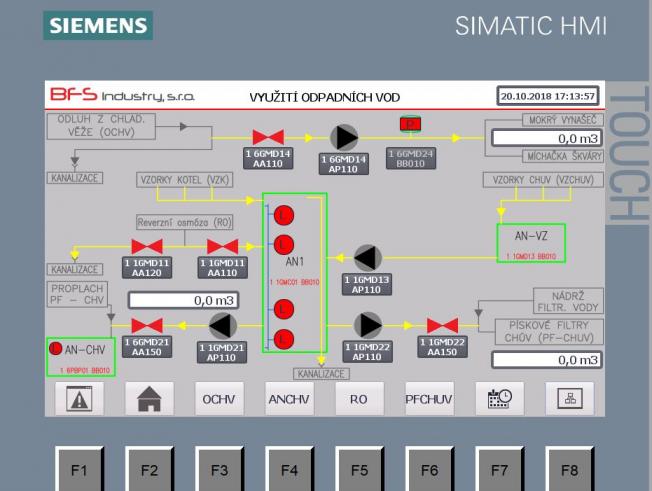Click the AN1 tank label
The width and height of the screenshot is (652, 491).
294,262
